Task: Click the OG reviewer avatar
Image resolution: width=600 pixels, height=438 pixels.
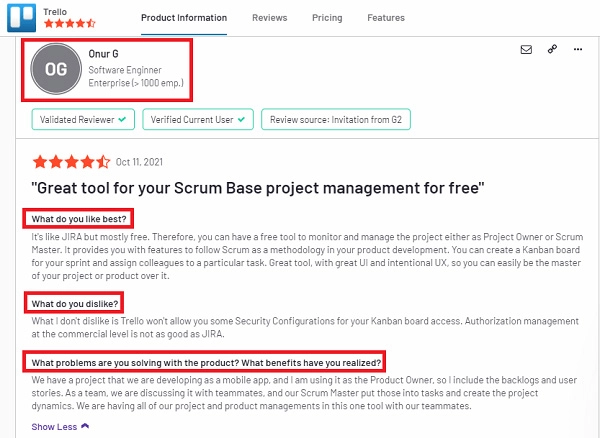Action: point(56,69)
